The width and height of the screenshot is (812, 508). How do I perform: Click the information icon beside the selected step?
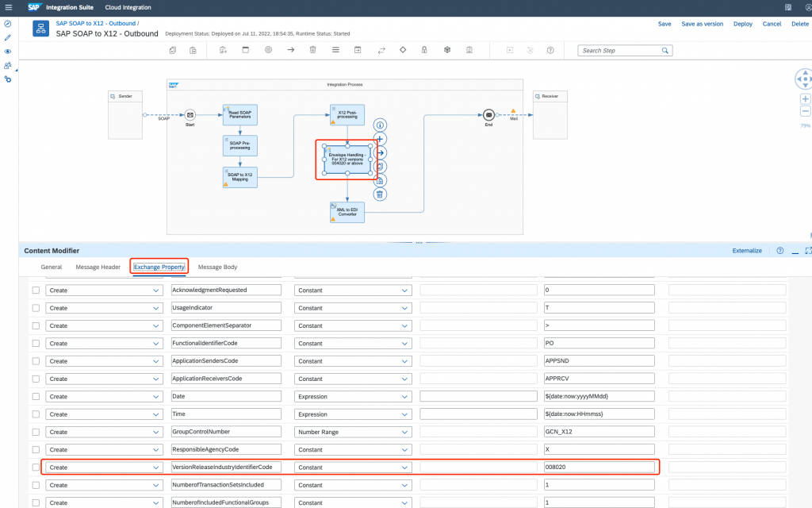coord(380,125)
